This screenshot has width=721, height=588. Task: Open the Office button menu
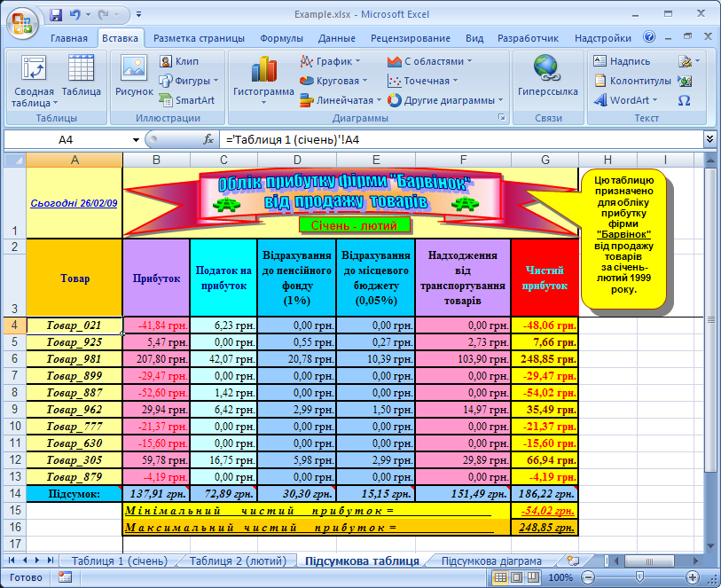click(x=22, y=23)
